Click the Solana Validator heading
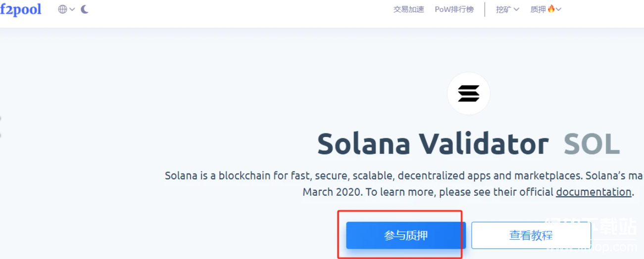The width and height of the screenshot is (644, 259). point(433,144)
